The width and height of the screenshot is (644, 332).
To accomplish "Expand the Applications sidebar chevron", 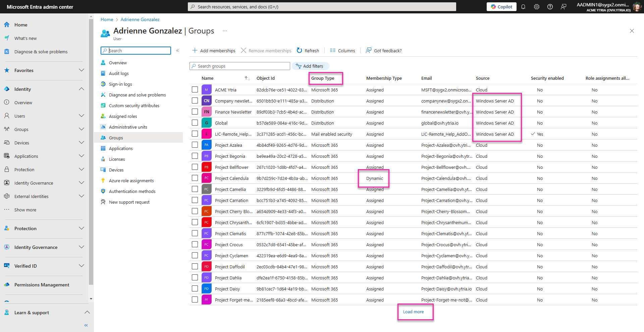I will 82,156.
